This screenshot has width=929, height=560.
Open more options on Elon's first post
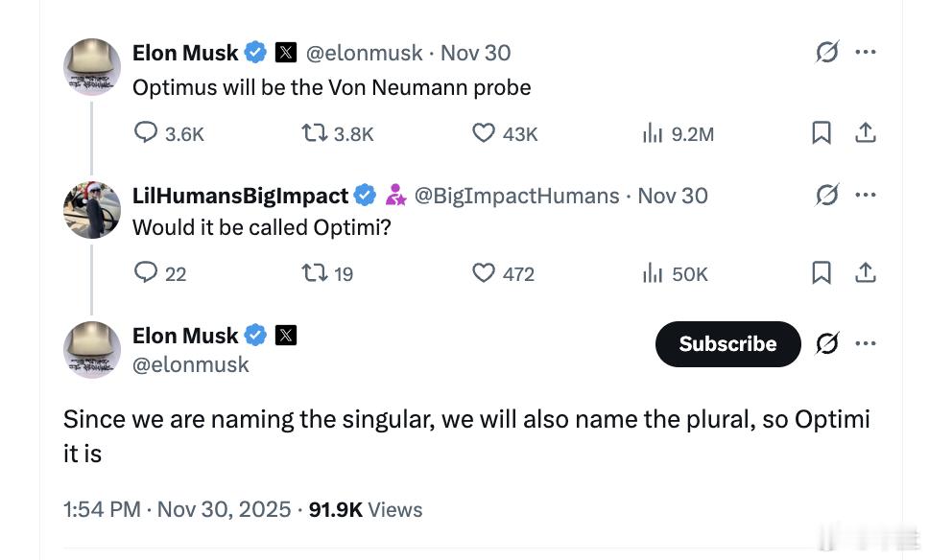coord(866,53)
